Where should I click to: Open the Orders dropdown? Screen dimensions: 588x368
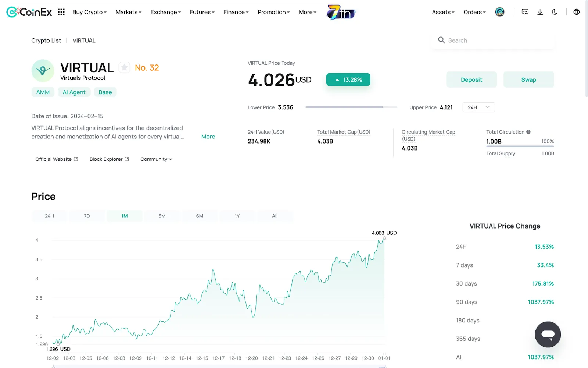coord(474,12)
